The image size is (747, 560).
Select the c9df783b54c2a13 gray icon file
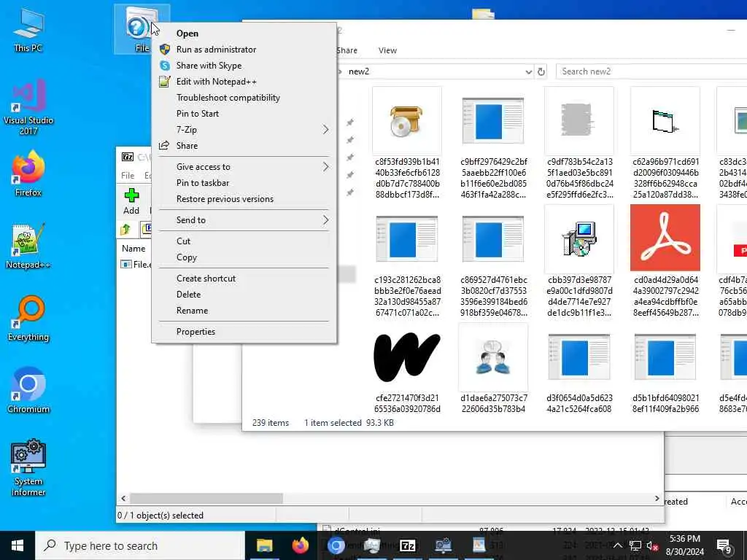pyautogui.click(x=578, y=120)
